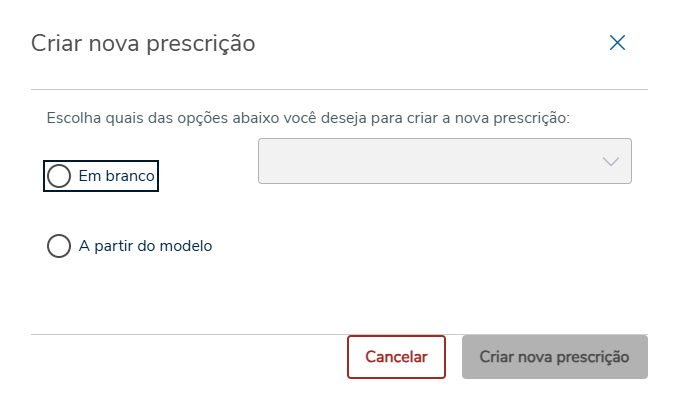The width and height of the screenshot is (678, 400).
Task: Pick the blank prescription option
Action: click(60, 176)
